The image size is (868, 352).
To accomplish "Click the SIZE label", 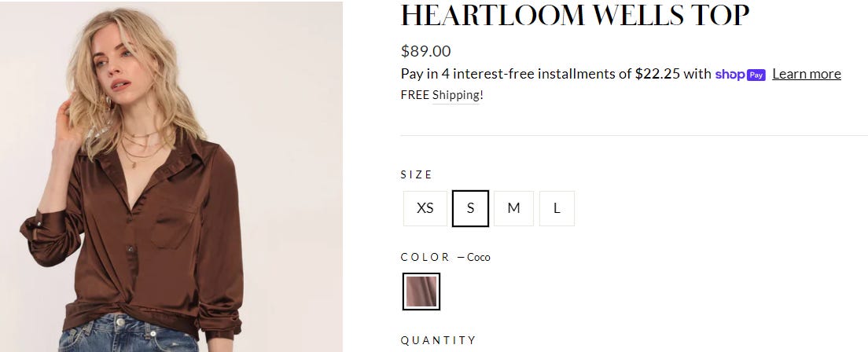I will click(x=416, y=174).
